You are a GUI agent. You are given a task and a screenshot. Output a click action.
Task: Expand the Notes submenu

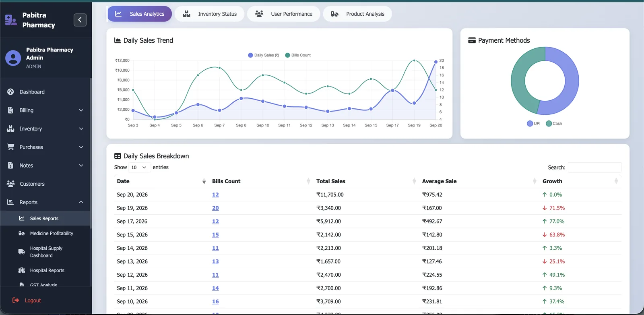[81, 166]
